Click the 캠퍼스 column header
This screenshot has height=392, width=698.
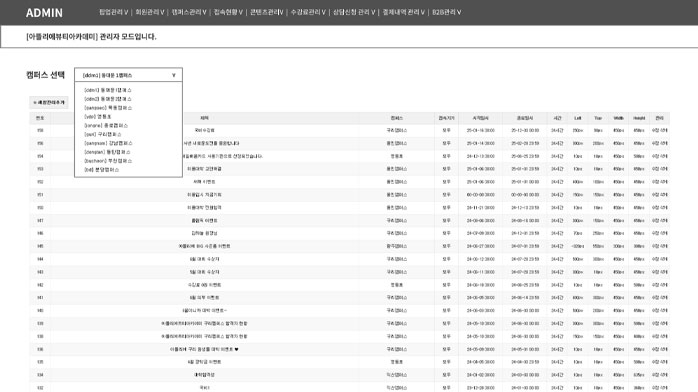[397, 118]
